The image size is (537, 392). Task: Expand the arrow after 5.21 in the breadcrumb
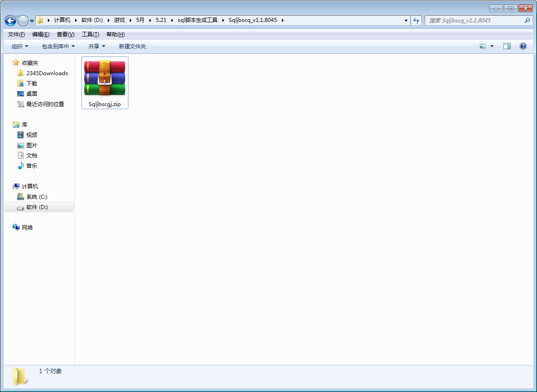[x=172, y=20]
